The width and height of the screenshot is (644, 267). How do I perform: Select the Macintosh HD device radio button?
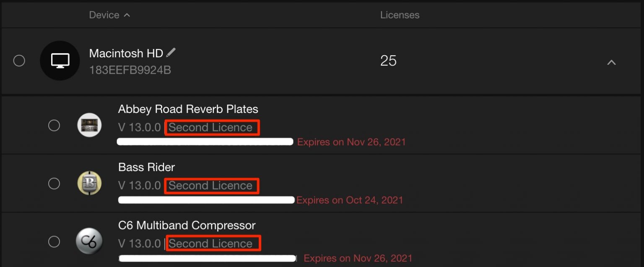pos(19,61)
